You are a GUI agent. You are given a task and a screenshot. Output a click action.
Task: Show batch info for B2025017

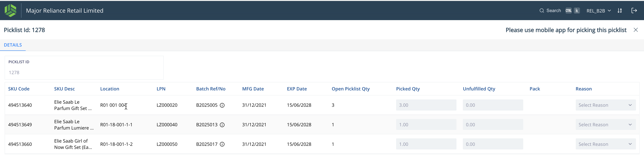(222, 144)
